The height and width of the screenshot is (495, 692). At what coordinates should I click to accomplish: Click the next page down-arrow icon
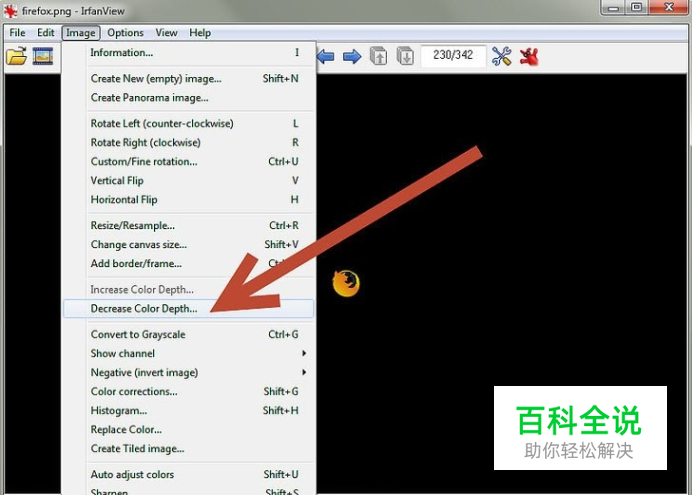(405, 56)
